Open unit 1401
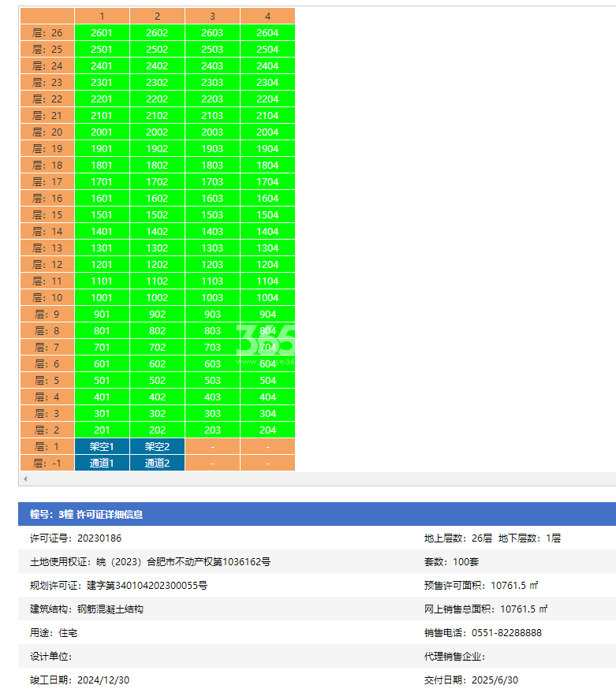The image size is (616, 689). tap(102, 232)
